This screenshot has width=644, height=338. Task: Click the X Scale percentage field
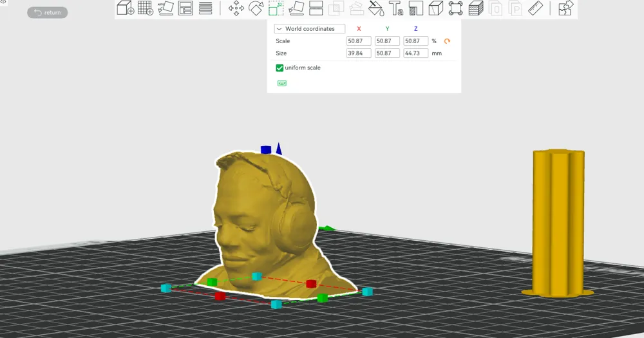359,41
